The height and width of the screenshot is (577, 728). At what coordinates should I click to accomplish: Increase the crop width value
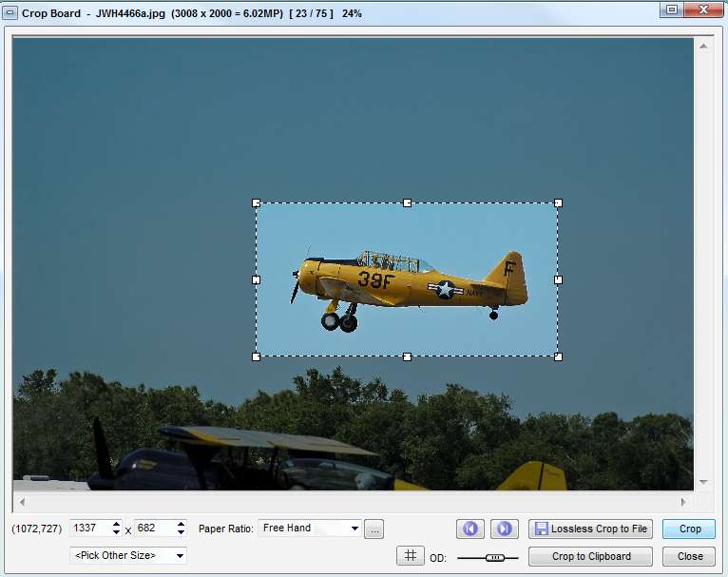(116, 524)
